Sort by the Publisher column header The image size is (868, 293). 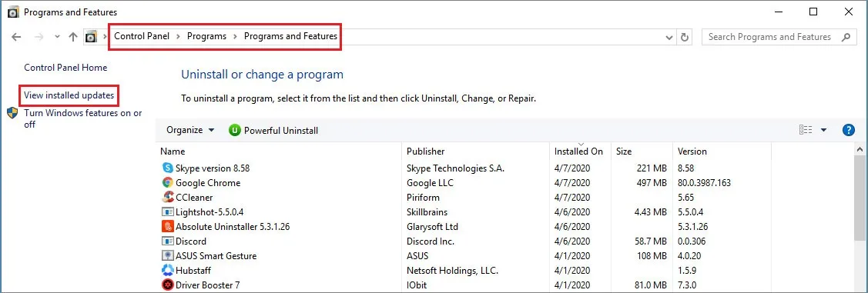476,151
